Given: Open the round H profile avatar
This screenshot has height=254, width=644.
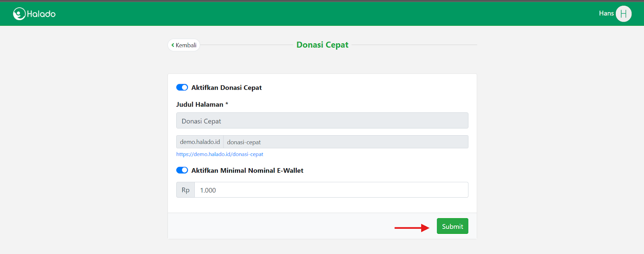Looking at the screenshot, I should pyautogui.click(x=623, y=14).
